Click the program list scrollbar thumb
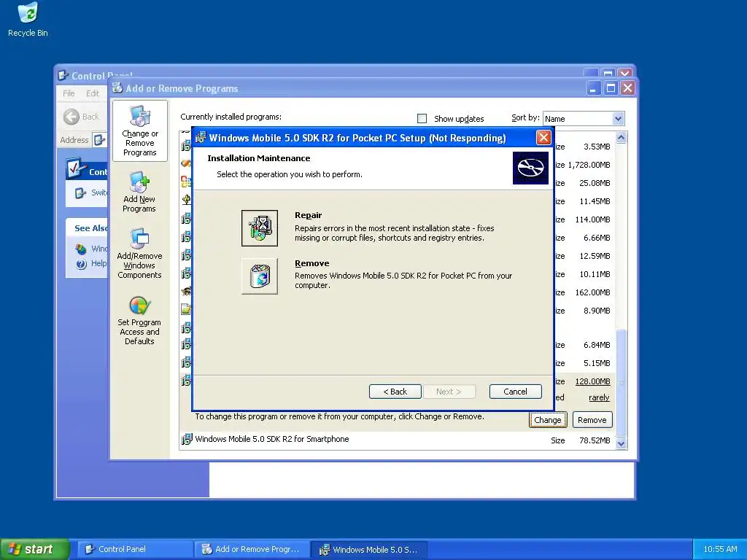The image size is (747, 560). click(x=621, y=382)
